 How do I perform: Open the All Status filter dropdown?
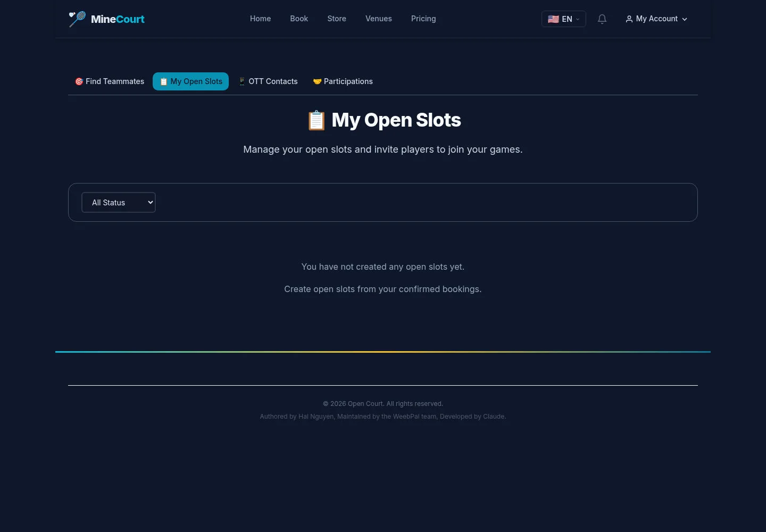119,202
